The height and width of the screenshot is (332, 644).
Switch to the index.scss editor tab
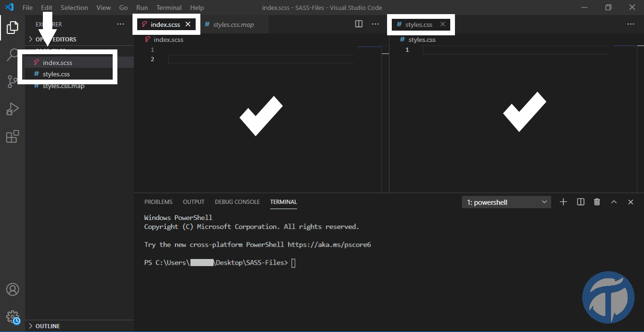[166, 24]
